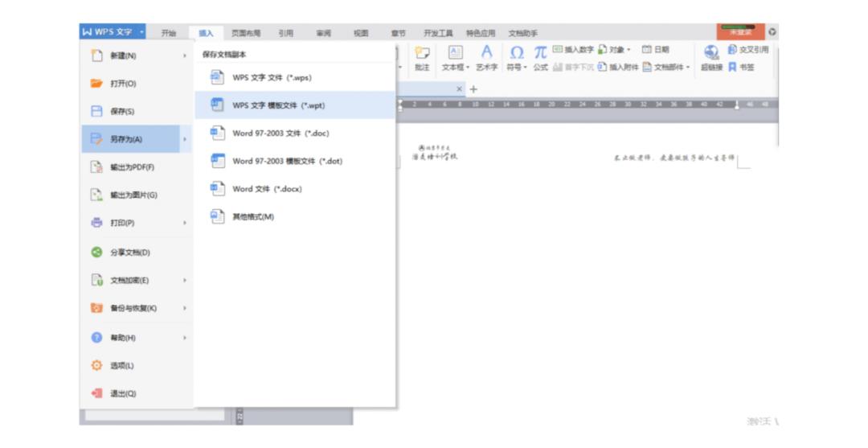Expand the 帮助(H) submenu arrow
This screenshot has height=448, width=868.
pos(185,338)
